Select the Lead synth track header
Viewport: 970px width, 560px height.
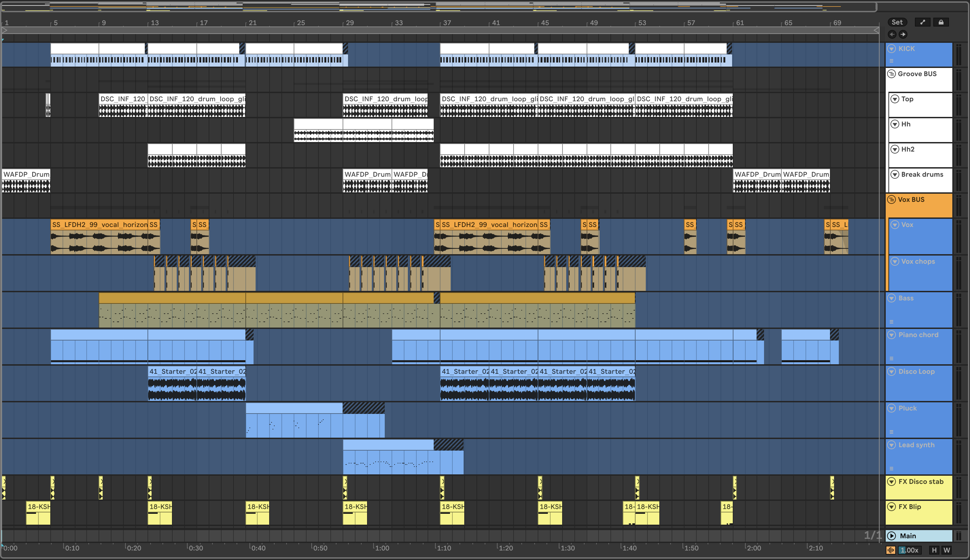tap(916, 445)
